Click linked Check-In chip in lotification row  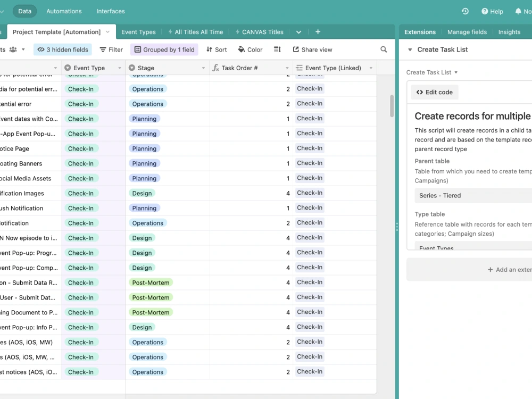pyautogui.click(x=310, y=222)
